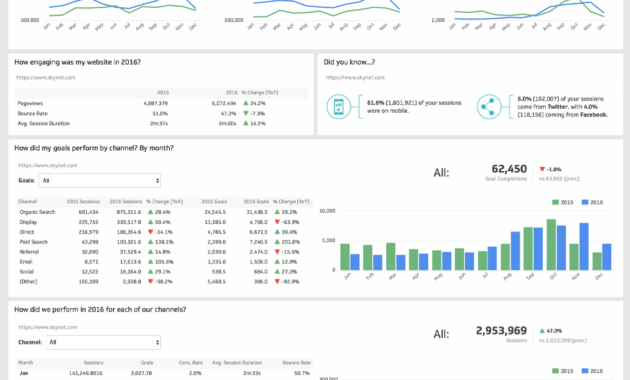Click green arrow beside Paid Search 138.1% change
This screenshot has width=630, height=380.
coord(150,242)
